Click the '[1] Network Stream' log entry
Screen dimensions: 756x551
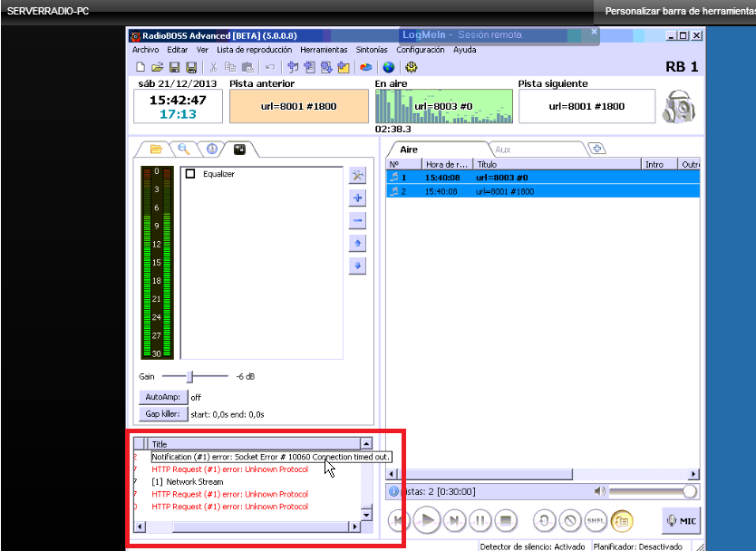pos(188,481)
